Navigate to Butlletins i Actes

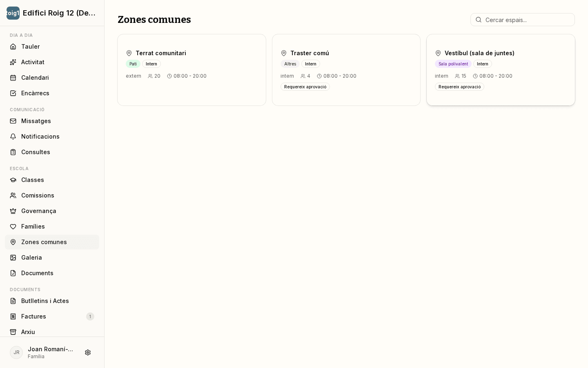[x=52, y=301]
